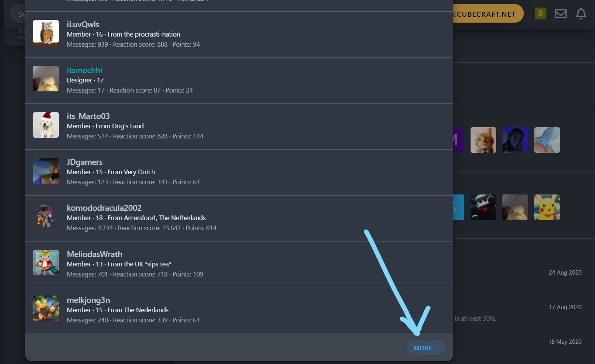Open itsmochhi profile name link

(84, 70)
